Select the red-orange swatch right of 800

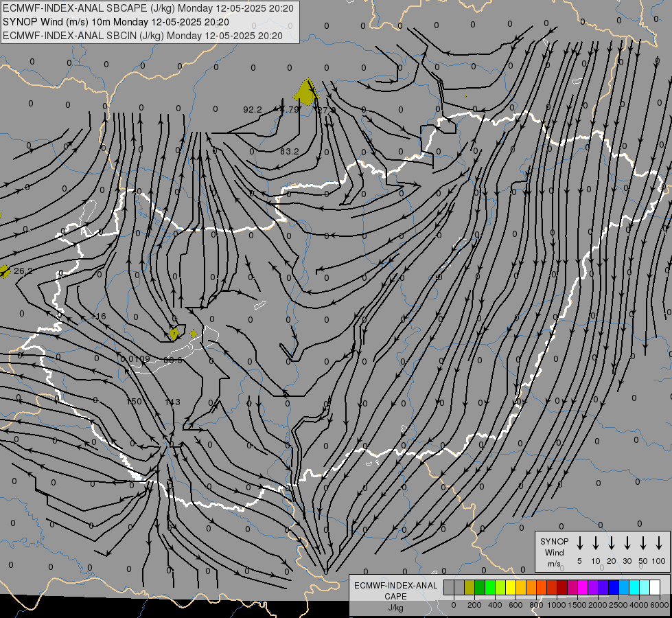point(542,587)
